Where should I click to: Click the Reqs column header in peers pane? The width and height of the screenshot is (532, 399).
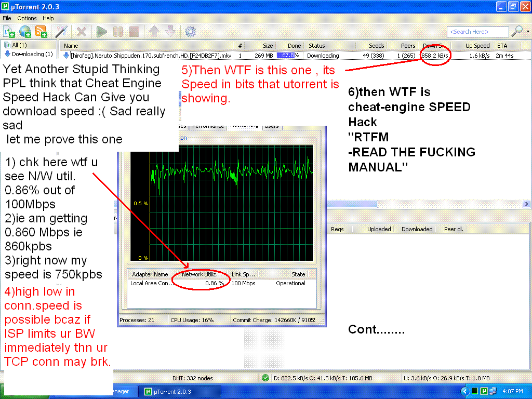click(337, 229)
